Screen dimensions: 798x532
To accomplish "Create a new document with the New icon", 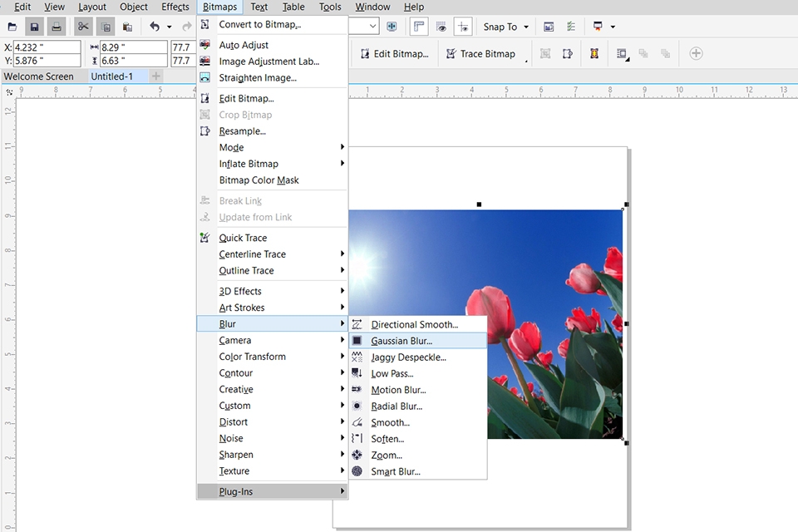I will (x=12, y=26).
